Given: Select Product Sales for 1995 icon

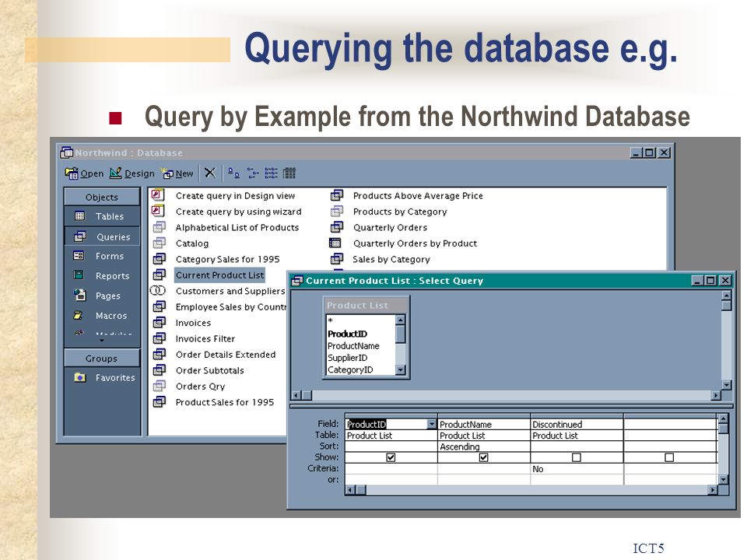Looking at the screenshot, I should pyautogui.click(x=159, y=402).
